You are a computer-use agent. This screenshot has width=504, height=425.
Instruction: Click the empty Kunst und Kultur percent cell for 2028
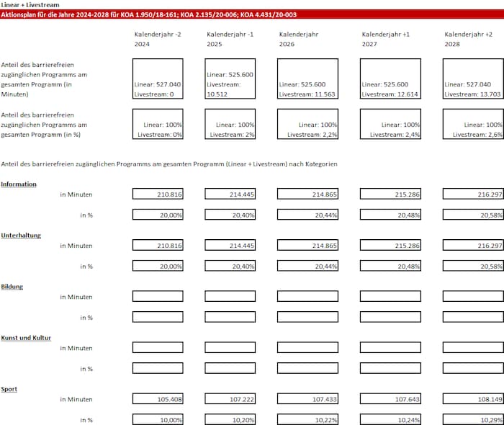472,368
